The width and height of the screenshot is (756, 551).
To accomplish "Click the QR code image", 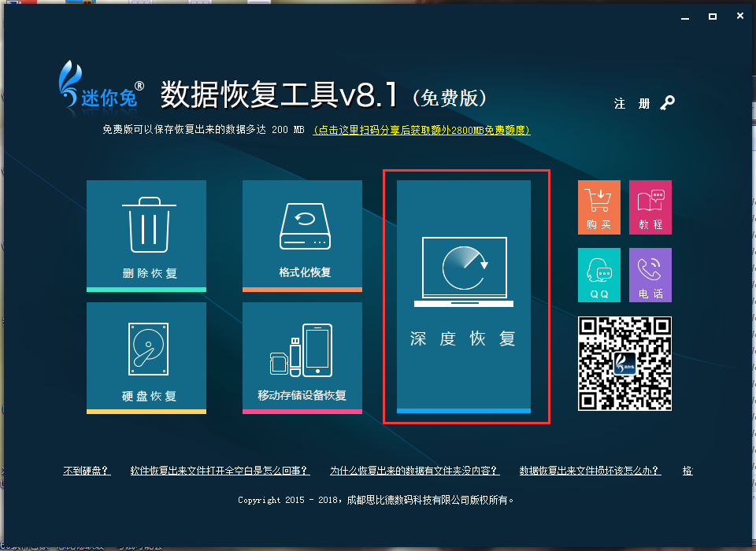I will pyautogui.click(x=624, y=364).
